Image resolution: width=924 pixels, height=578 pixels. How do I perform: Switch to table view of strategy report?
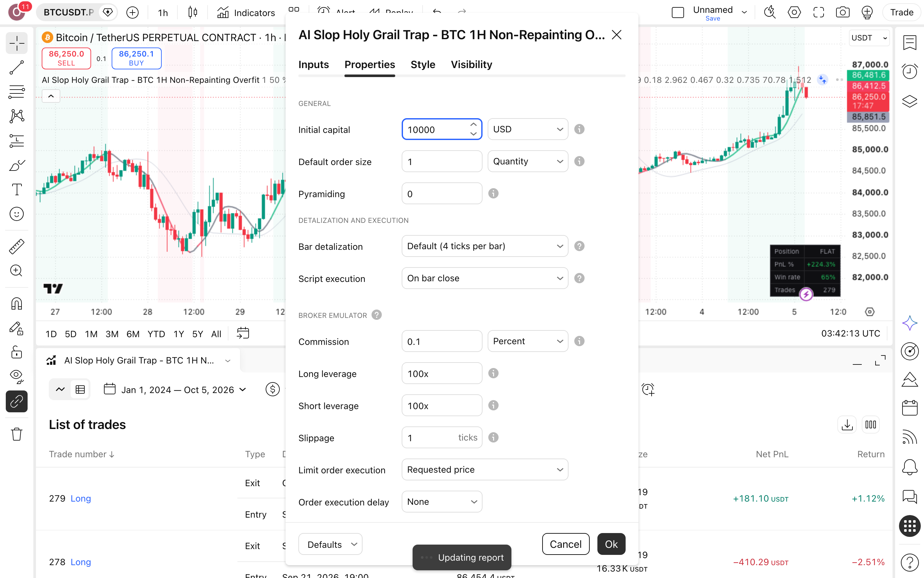click(x=80, y=390)
